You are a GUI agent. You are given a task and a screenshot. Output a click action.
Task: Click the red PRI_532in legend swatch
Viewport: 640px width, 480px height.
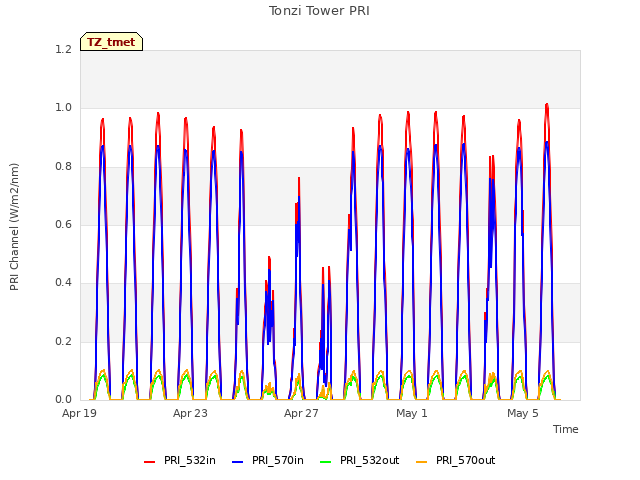[149, 461]
